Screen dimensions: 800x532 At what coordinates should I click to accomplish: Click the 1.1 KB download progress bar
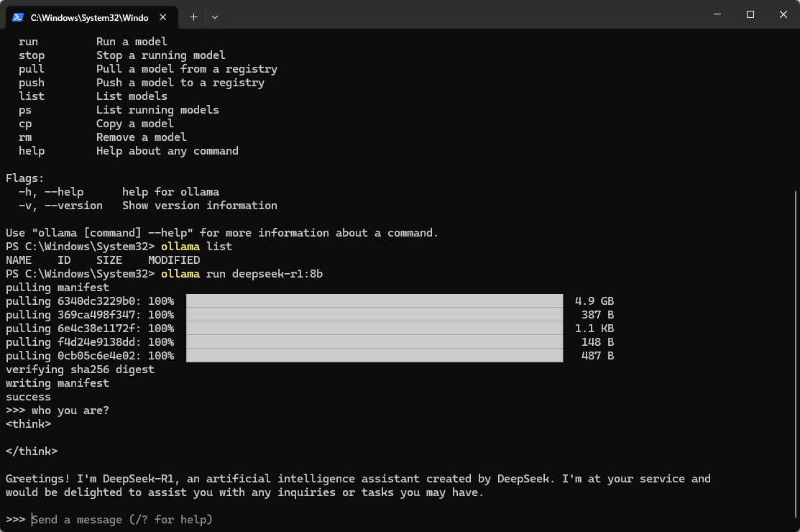coord(374,329)
